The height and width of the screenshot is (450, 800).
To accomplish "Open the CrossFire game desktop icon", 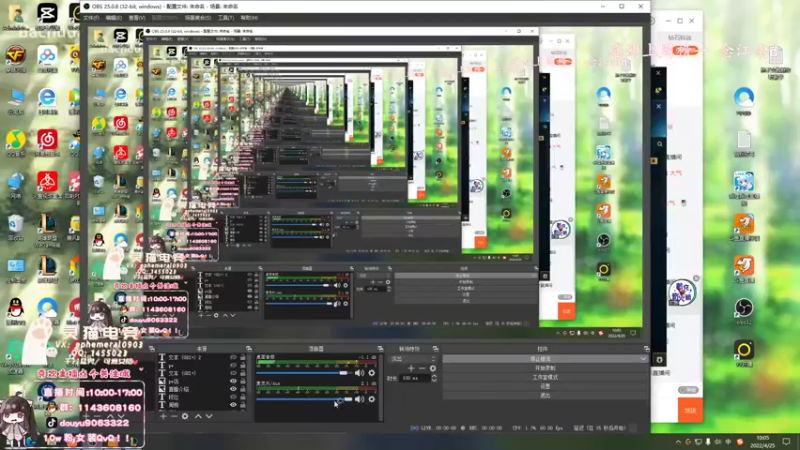I will pyautogui.click(x=16, y=57).
